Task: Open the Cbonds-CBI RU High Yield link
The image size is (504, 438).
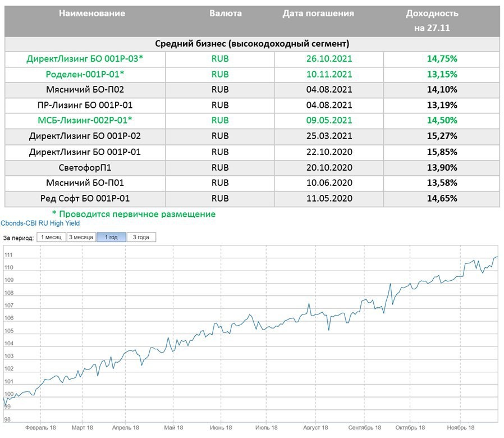Action: tap(40, 223)
